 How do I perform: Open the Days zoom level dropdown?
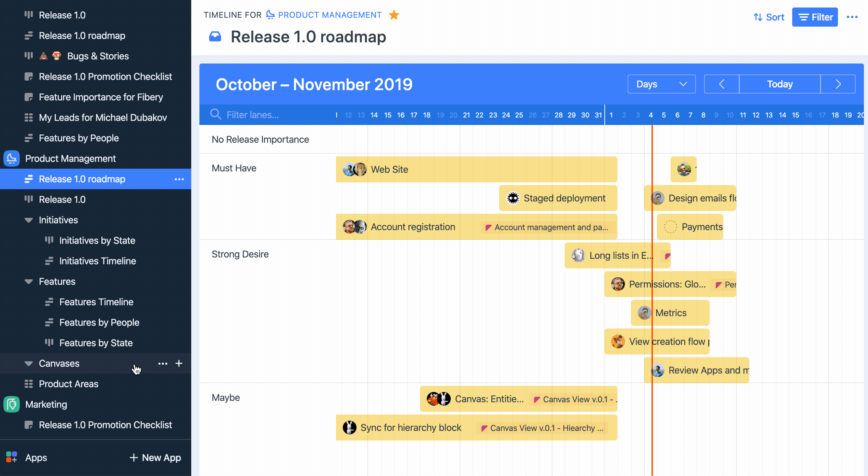pyautogui.click(x=661, y=84)
